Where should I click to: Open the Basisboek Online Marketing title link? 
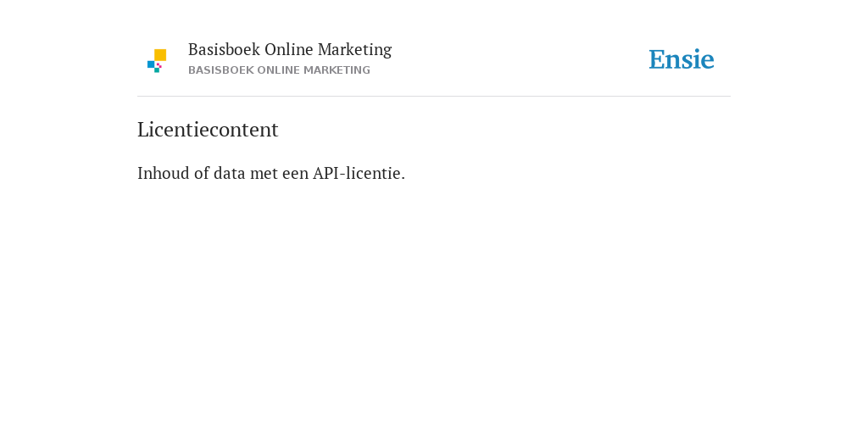[290, 50]
